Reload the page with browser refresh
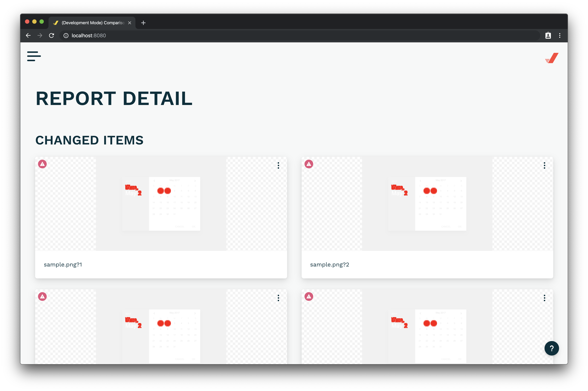 pyautogui.click(x=51, y=36)
